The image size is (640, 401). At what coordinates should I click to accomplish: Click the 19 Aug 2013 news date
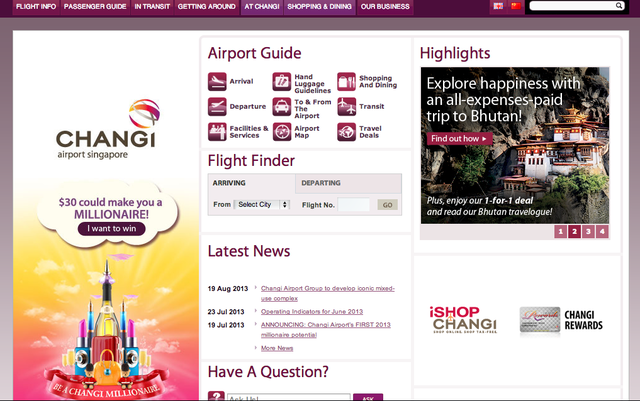coord(228,289)
